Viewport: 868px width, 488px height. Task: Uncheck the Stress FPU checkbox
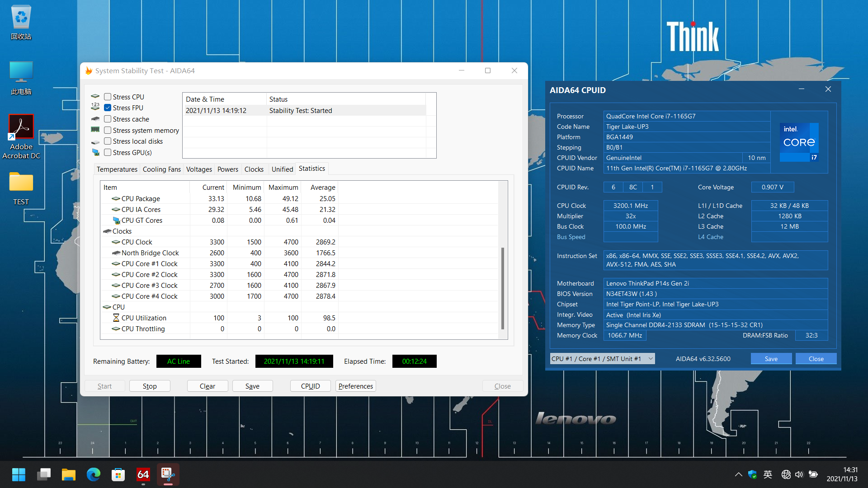pos(108,108)
